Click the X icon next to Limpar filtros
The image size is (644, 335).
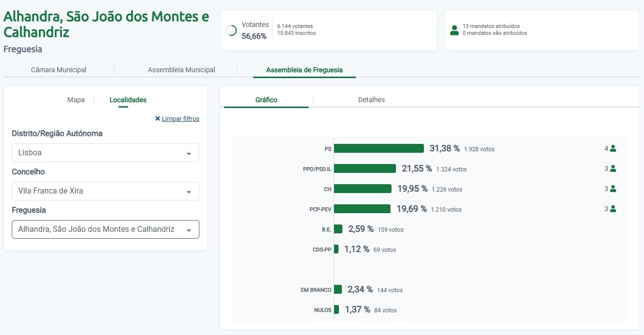tap(158, 118)
